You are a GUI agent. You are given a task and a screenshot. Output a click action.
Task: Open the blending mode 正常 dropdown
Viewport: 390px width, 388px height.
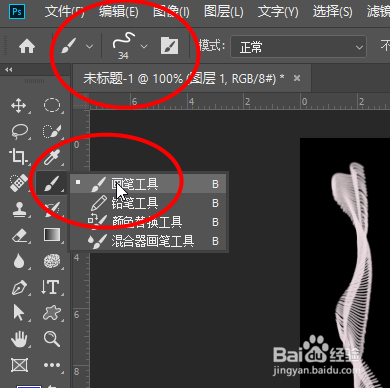coord(299,47)
